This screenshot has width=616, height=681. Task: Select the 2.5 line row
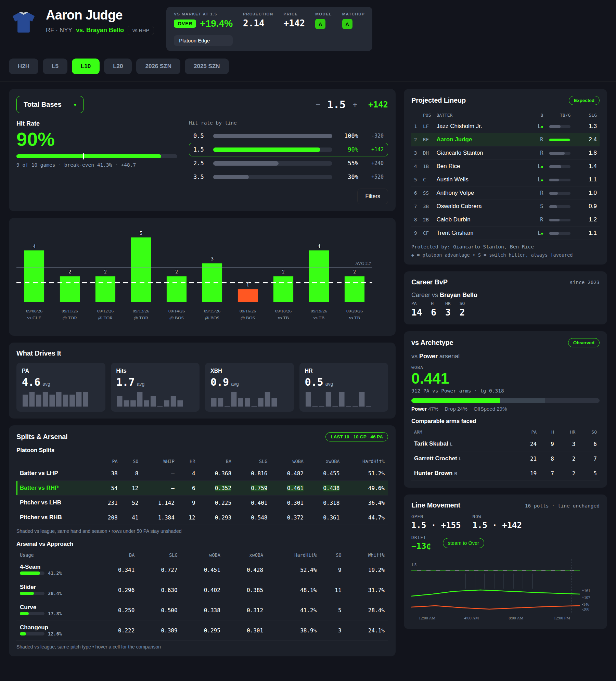tap(288, 163)
